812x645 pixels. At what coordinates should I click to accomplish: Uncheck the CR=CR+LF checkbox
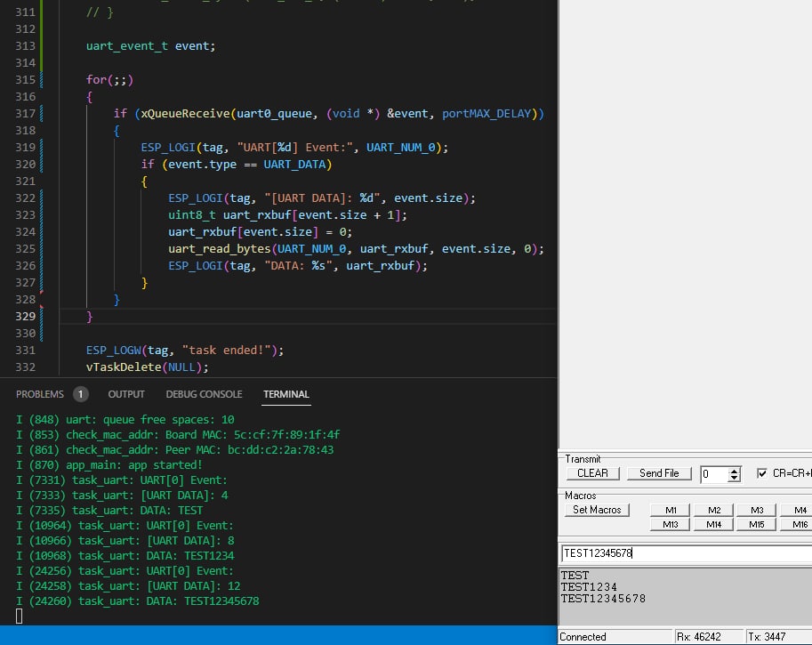[761, 473]
